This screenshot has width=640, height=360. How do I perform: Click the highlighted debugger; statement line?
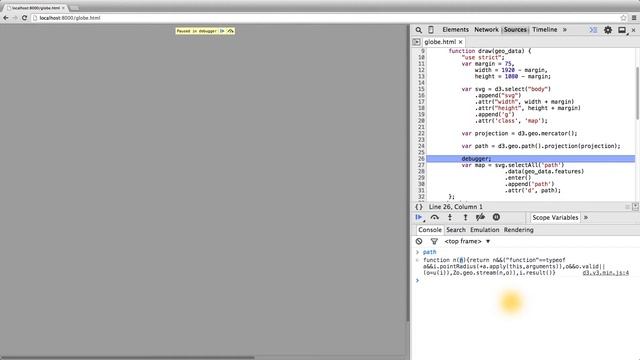(x=531, y=159)
